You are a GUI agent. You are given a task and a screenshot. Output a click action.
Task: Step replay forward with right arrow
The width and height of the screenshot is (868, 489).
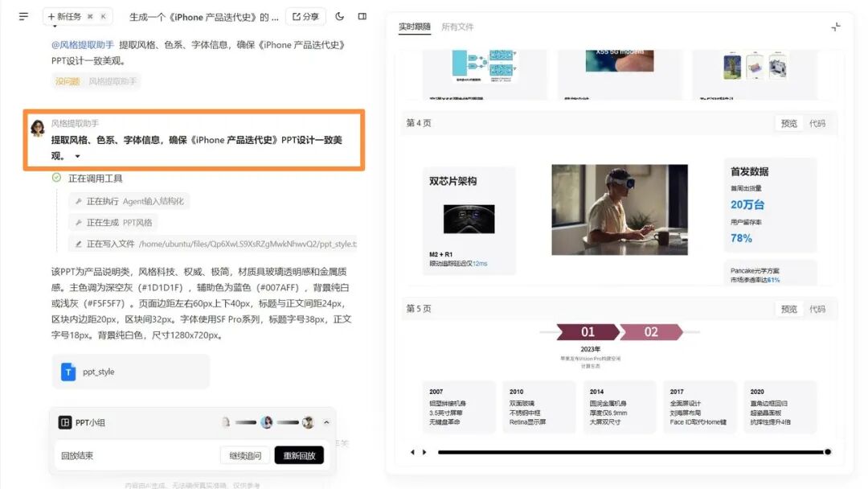tap(424, 452)
